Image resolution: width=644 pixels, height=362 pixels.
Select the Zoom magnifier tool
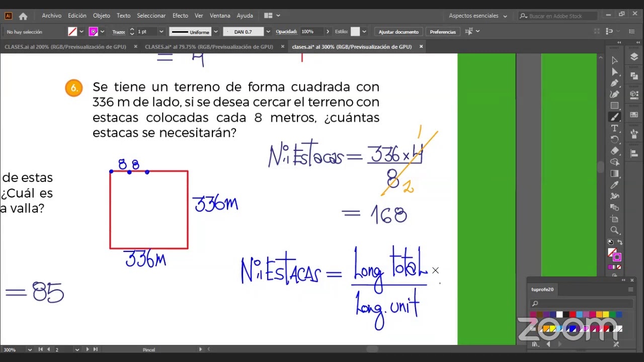pyautogui.click(x=614, y=230)
